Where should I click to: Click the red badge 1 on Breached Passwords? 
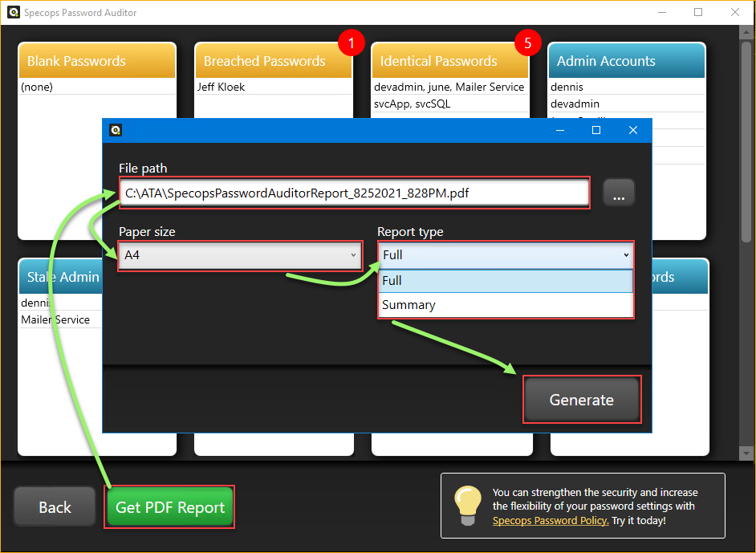[351, 43]
